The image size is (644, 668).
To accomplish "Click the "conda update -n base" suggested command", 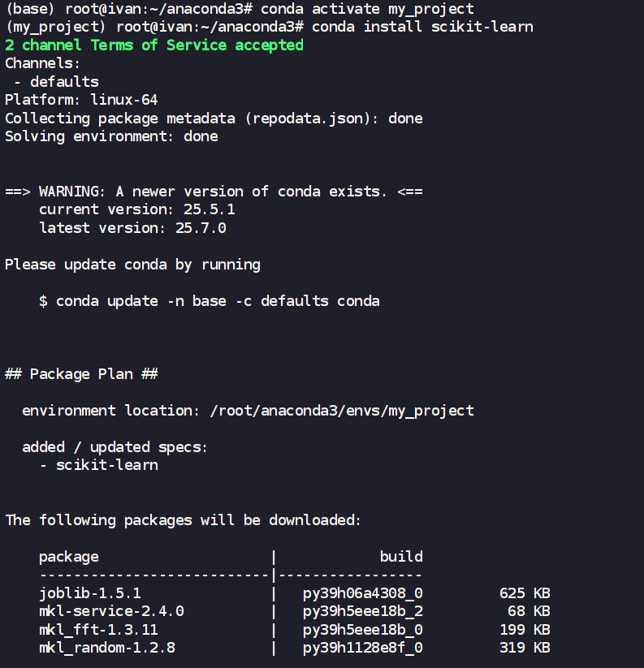I will coord(210,301).
